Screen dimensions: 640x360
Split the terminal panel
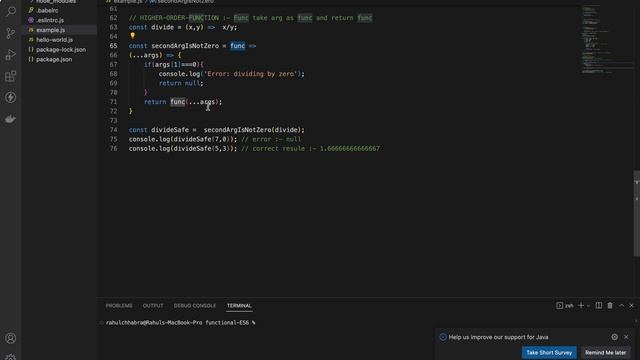pos(599,305)
